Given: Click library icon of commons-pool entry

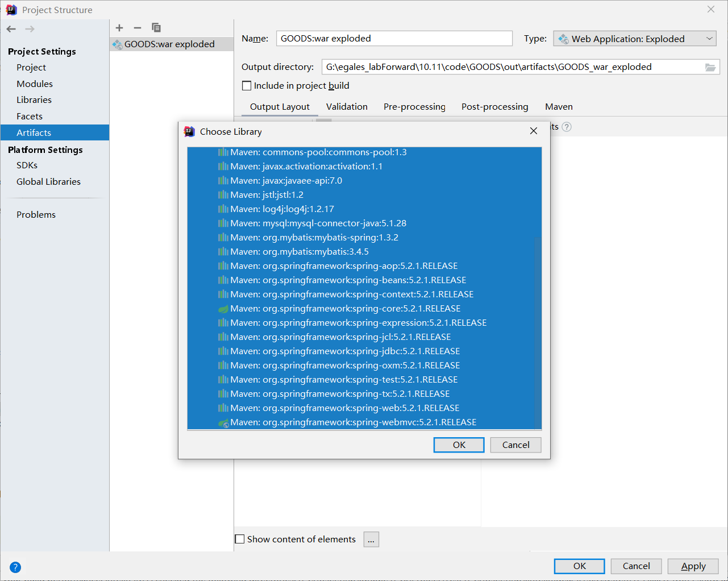Looking at the screenshot, I should 223,152.
